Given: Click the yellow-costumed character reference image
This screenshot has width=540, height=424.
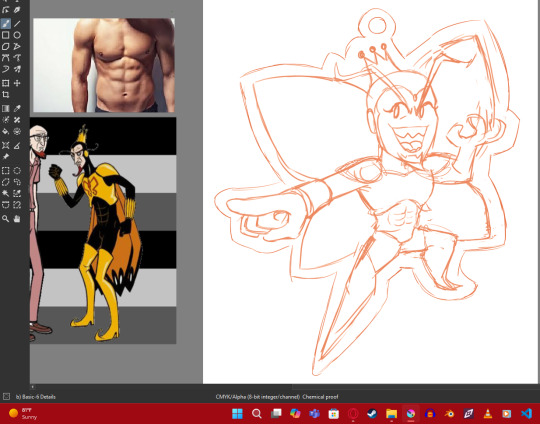Looking at the screenshot, I should pyautogui.click(x=103, y=230).
